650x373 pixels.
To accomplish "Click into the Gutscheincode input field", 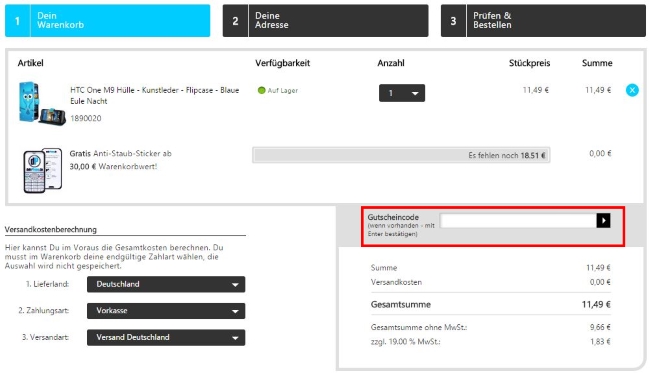I will (518, 220).
